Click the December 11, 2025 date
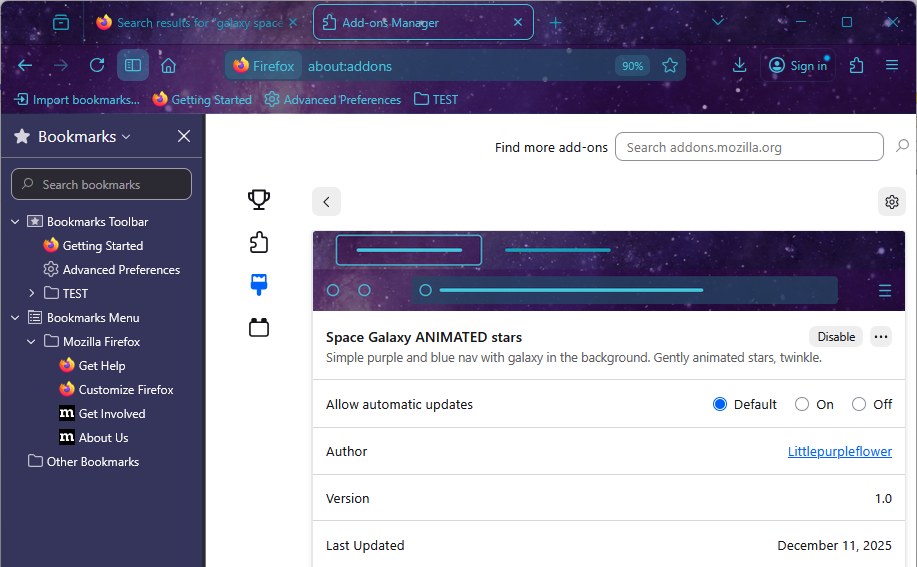Image resolution: width=917 pixels, height=567 pixels. (x=834, y=545)
